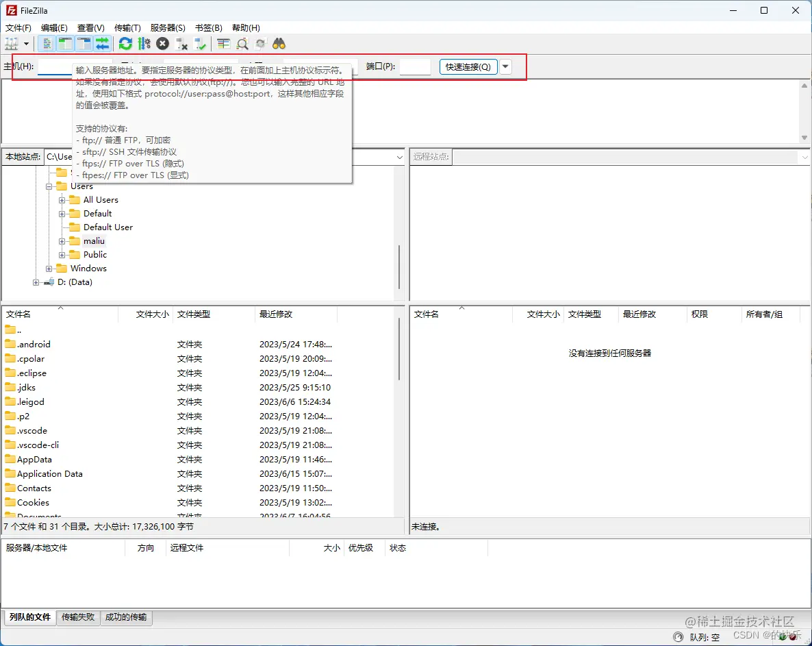Screen dimensions: 812x646
Task: Click the local file list vertical scrollbar
Action: pos(399,349)
